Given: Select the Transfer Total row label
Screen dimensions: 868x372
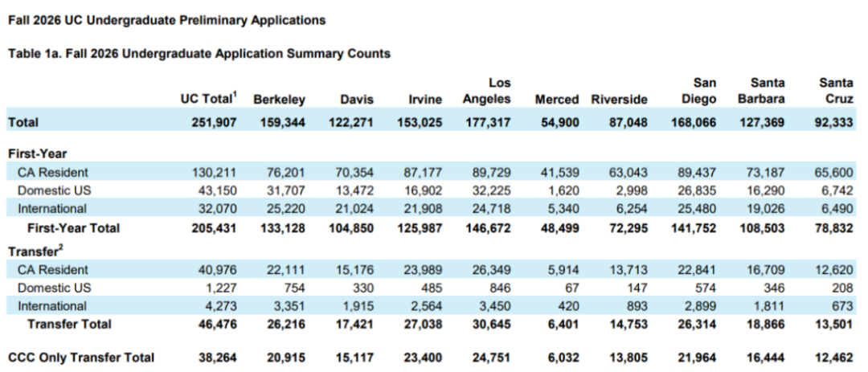Looking at the screenshot, I should pos(69,325).
